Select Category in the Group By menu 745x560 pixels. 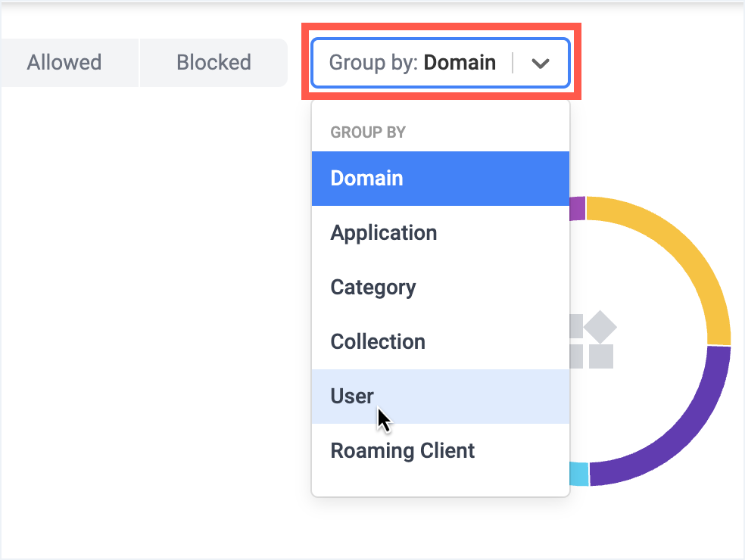tap(441, 288)
